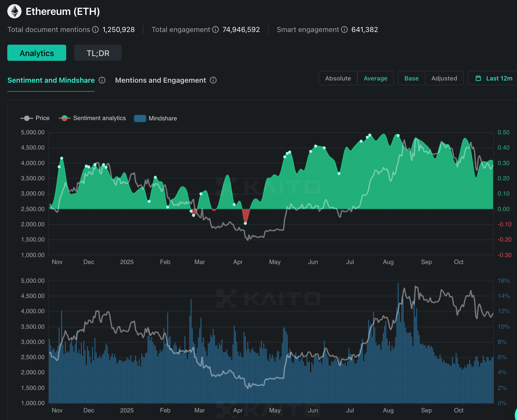Switch to the TL;DR tab
Viewport: 517px width, 420px height.
pyautogui.click(x=98, y=53)
